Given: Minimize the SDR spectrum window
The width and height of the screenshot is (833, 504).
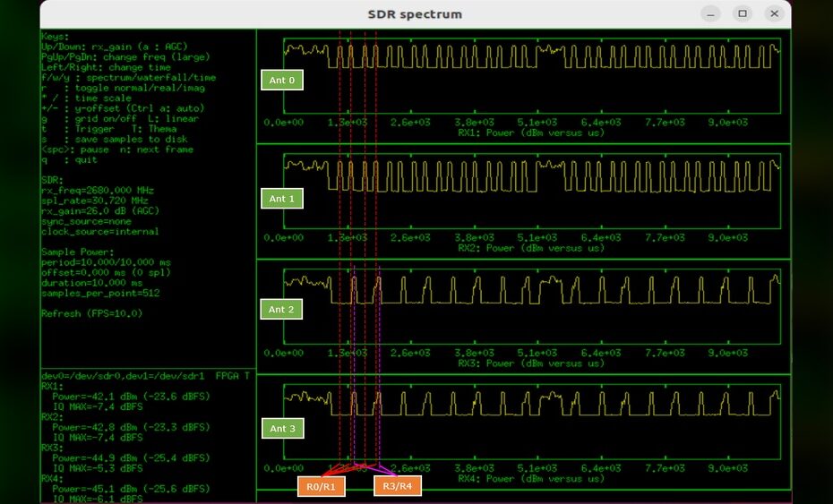Looking at the screenshot, I should pos(711,13).
